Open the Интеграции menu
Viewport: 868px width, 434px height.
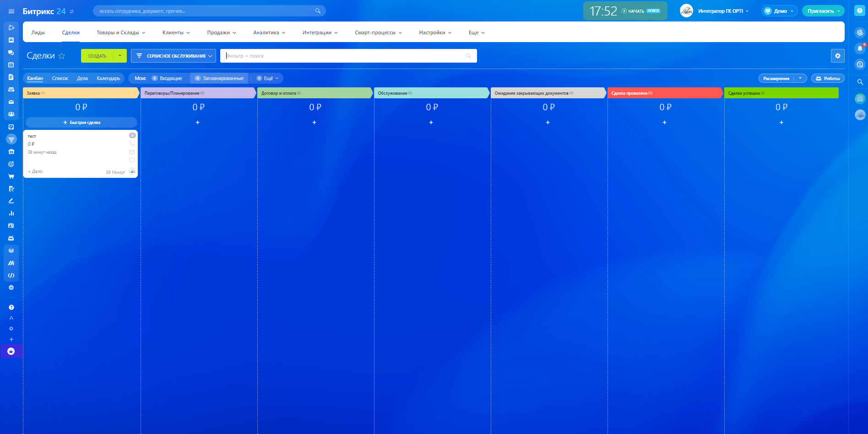click(320, 32)
